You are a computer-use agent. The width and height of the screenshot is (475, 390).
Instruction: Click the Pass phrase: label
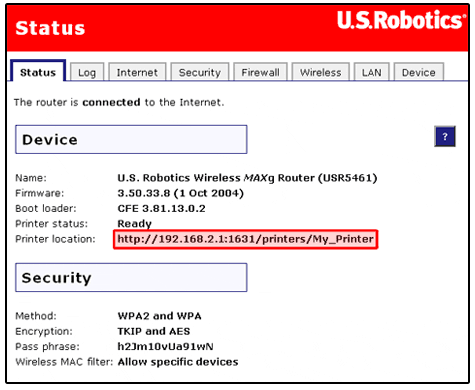[x=48, y=347]
